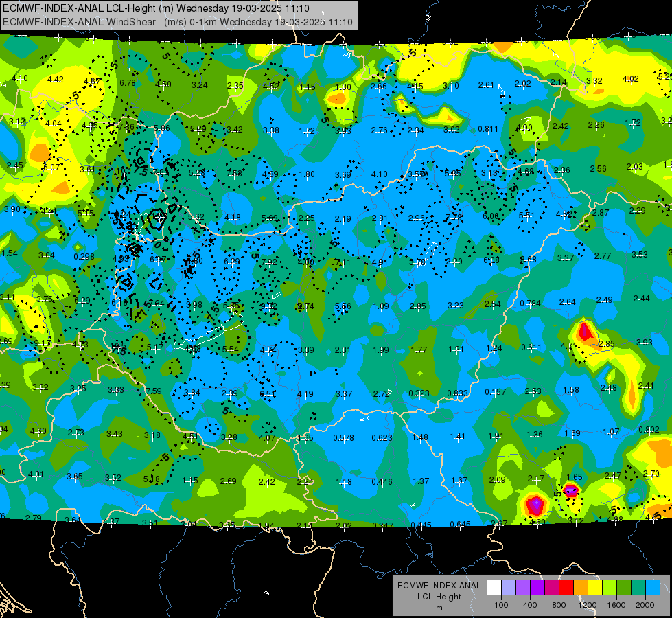The width and height of the screenshot is (672, 618).
Task: Click the wind shear value 5.62
Action: (196, 217)
